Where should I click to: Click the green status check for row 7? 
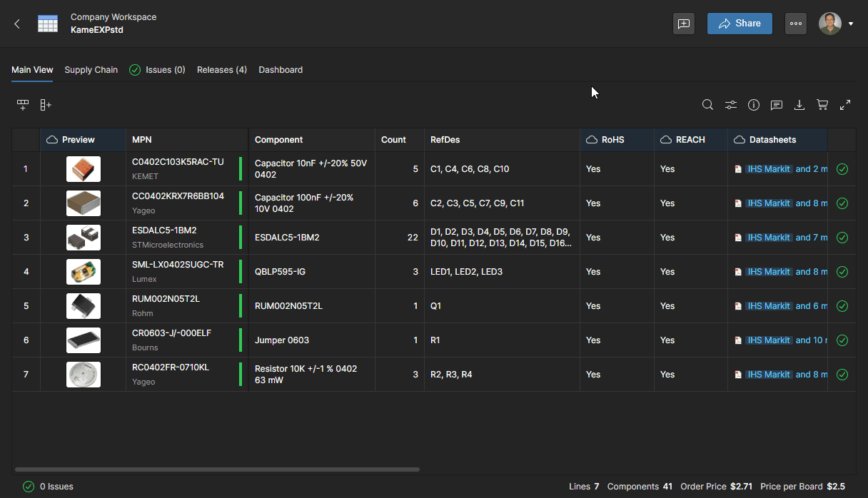click(x=842, y=375)
